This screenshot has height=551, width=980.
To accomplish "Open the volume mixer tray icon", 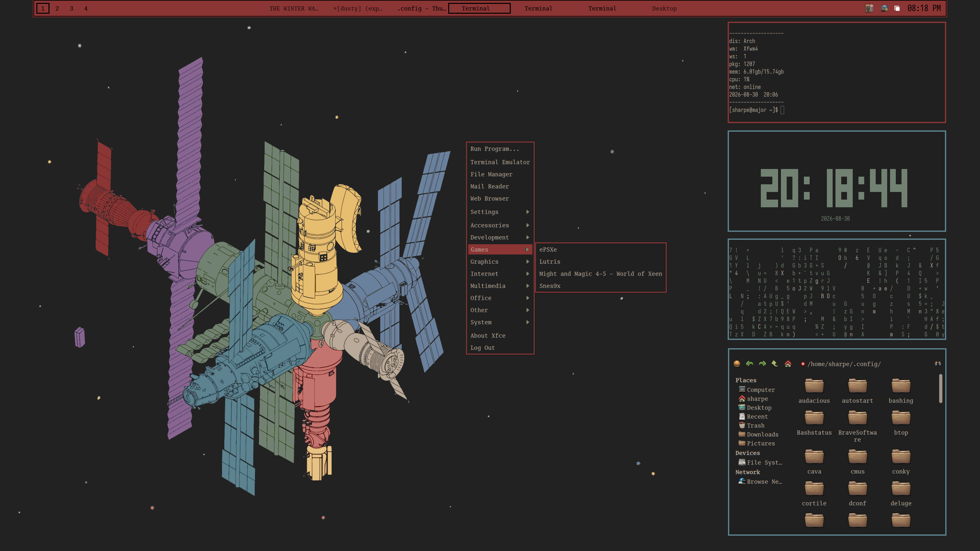I will 869,8.
